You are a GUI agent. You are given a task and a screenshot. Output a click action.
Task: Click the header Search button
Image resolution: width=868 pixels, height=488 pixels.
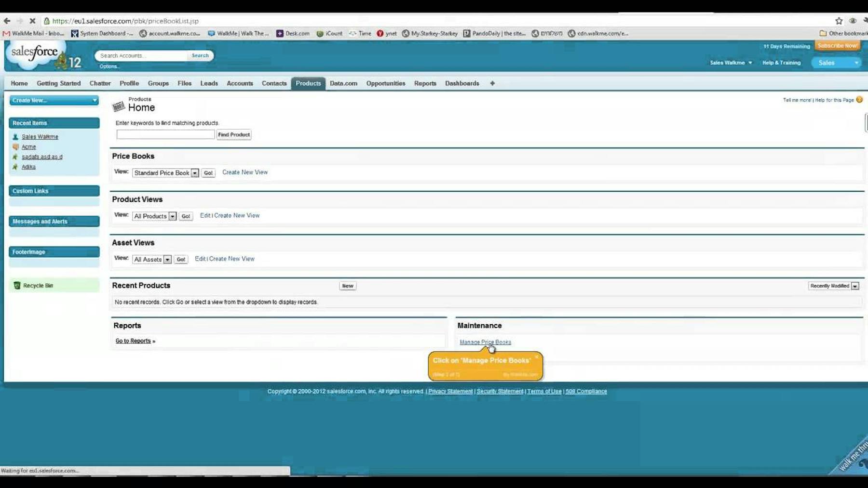click(x=200, y=55)
